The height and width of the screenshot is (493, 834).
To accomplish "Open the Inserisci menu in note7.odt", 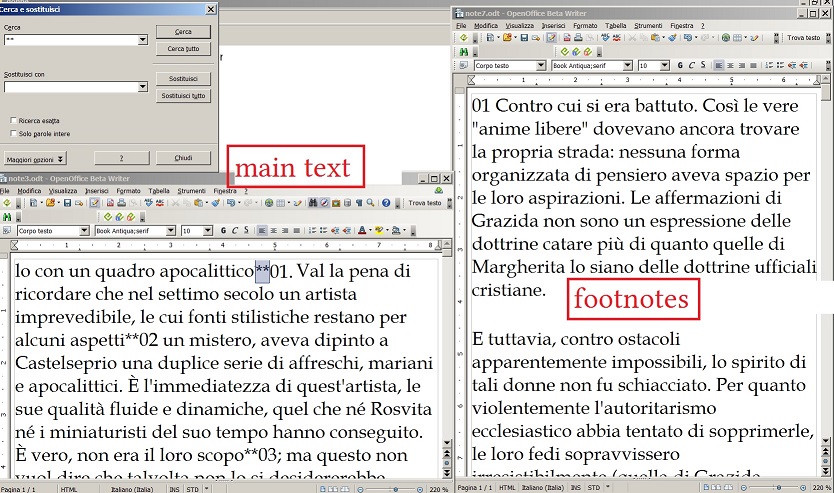I will click(x=553, y=26).
